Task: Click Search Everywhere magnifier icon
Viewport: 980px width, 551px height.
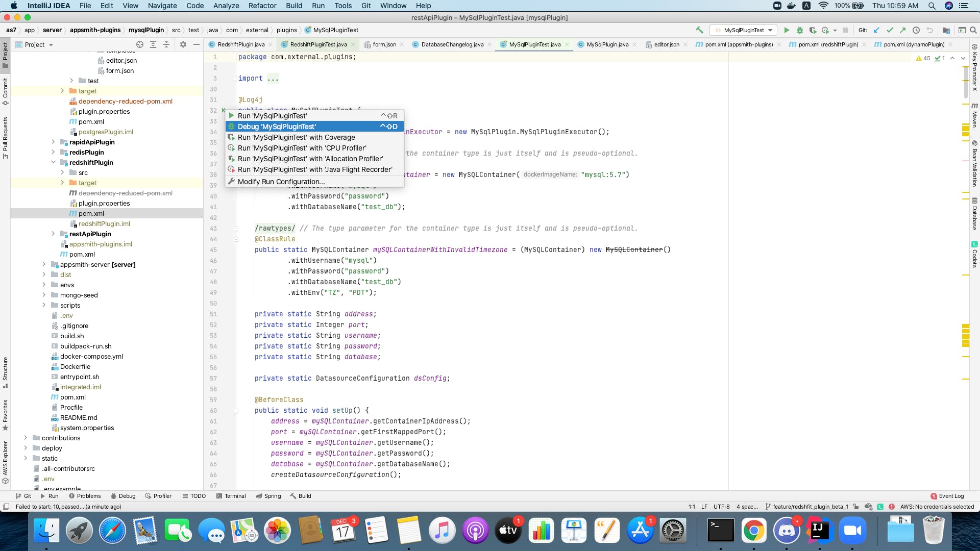Action: [973, 30]
